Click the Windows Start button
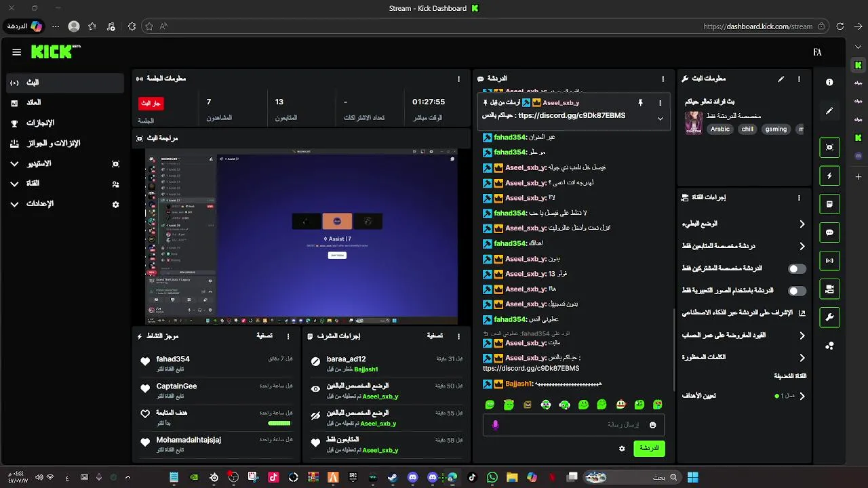This screenshot has width=868, height=488. click(692, 477)
